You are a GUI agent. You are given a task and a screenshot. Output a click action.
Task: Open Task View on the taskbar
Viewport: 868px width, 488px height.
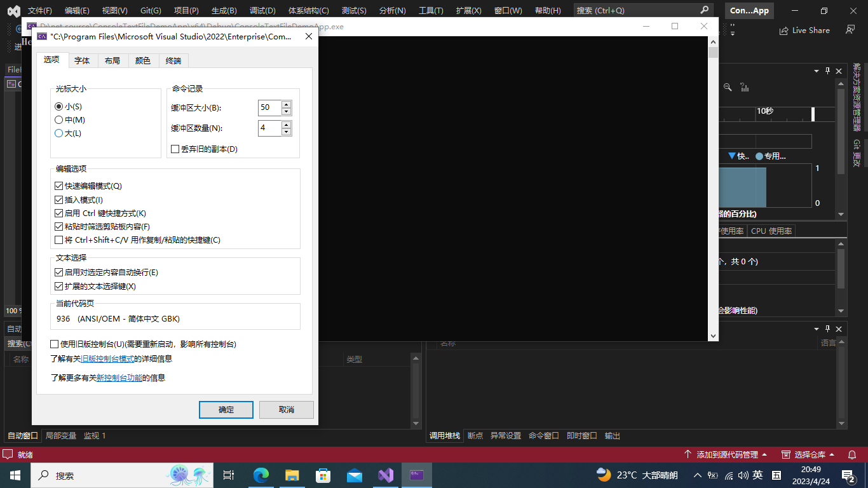point(229,475)
